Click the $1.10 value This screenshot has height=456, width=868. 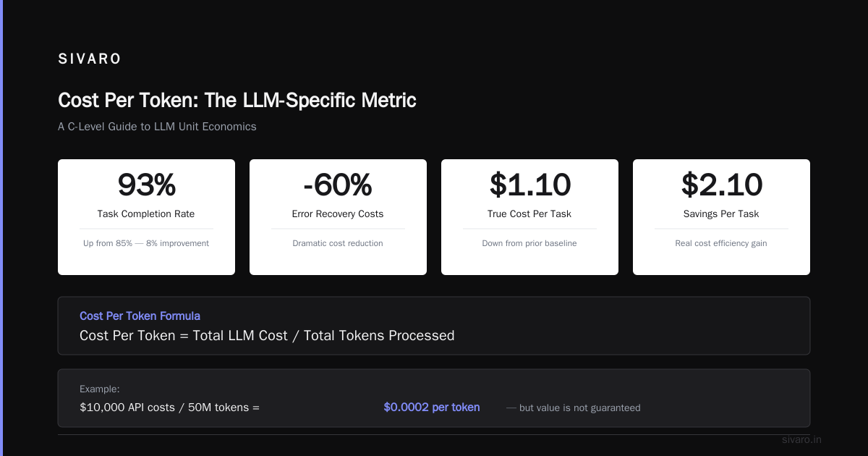coord(529,185)
